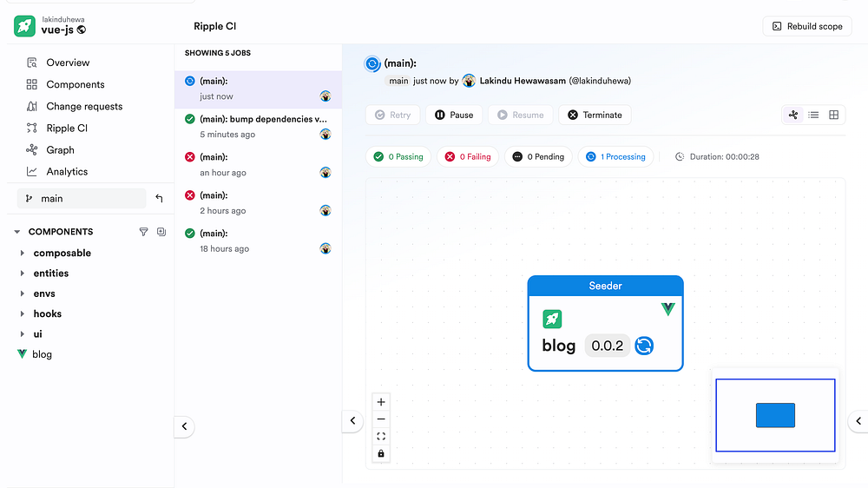Viewport: 868px width, 488px height.
Task: Click the Vue icon on the Seeder card
Action: tap(668, 309)
